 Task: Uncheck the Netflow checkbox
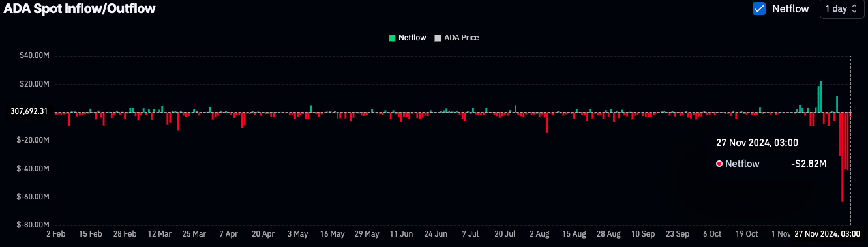tap(759, 8)
